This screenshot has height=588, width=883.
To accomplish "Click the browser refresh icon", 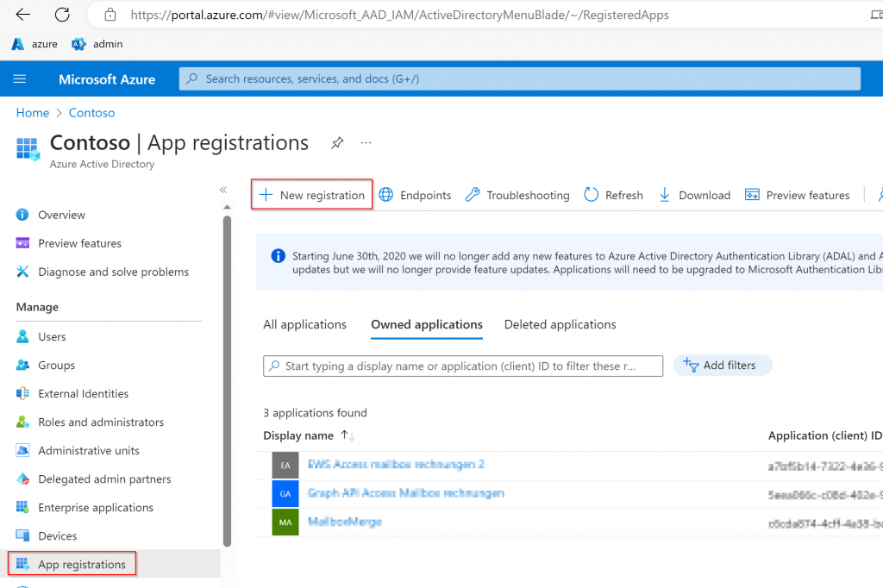I will click(62, 15).
